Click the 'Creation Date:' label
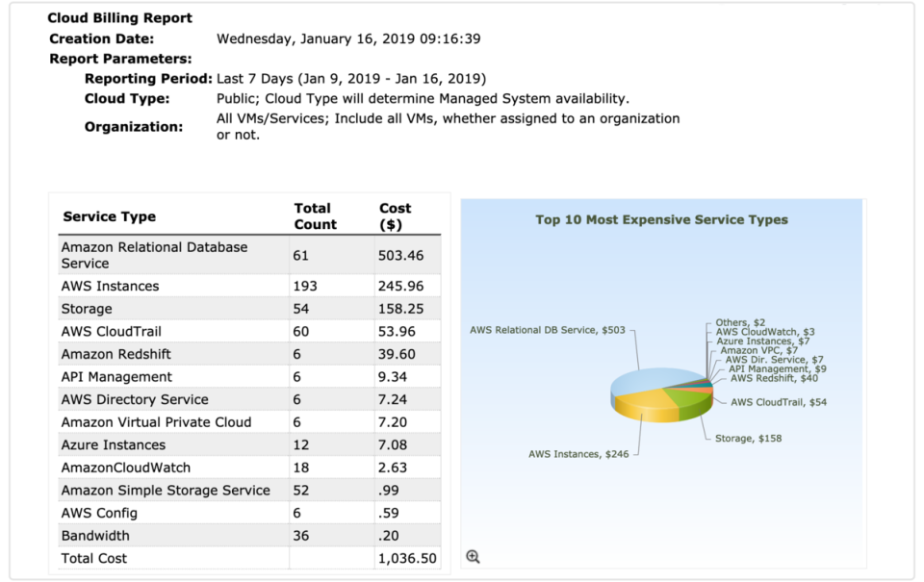Viewport: 924px width, 582px height. tap(101, 38)
